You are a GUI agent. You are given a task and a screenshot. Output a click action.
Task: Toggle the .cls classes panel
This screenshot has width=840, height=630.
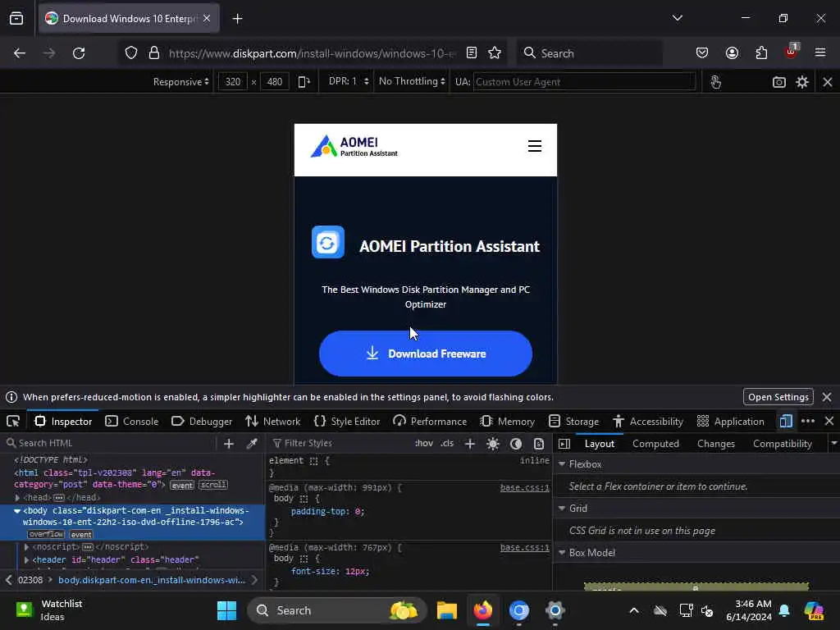[447, 444]
